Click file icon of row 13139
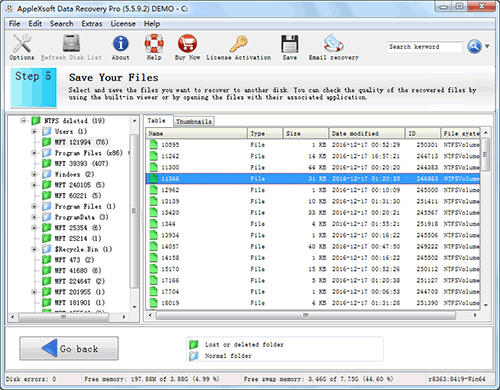The height and width of the screenshot is (390, 500). (153, 201)
